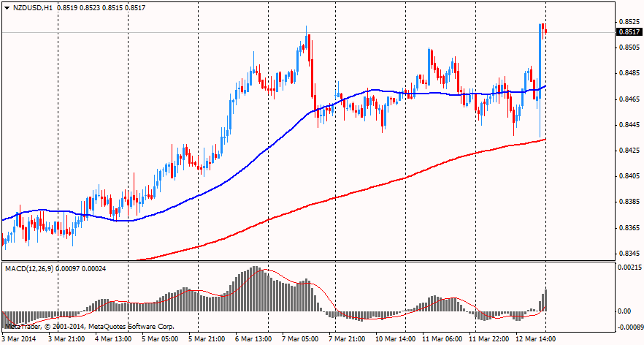Click the 0.8425 price scale value

point(629,151)
